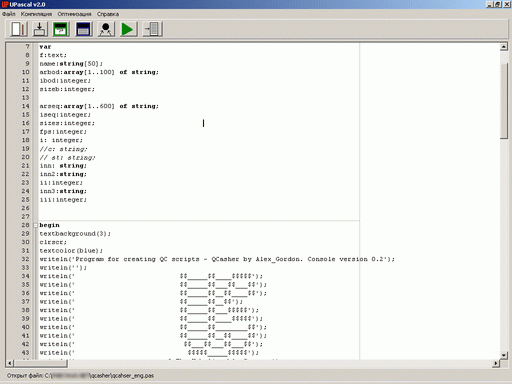
Task: Click the horizontal scrollbar right arrow
Action: pos(496,363)
